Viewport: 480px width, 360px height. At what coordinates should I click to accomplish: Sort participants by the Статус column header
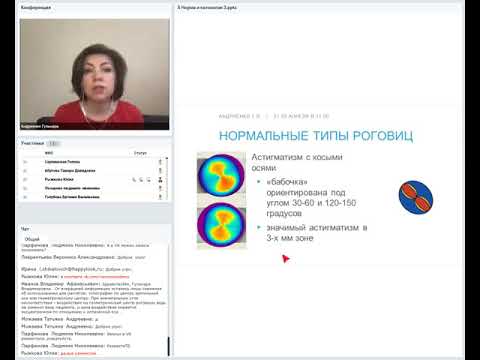(140, 153)
